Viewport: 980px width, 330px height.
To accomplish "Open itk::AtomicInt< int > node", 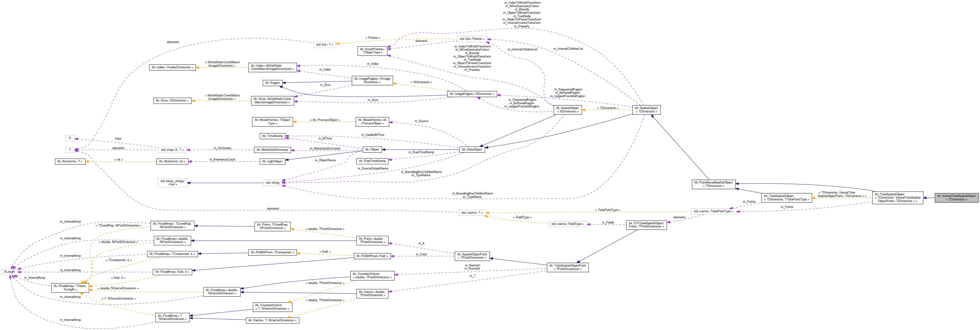I will pos(172,161).
